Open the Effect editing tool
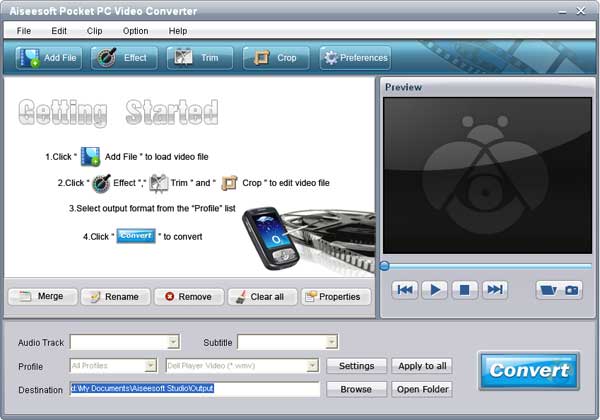This screenshot has width=600, height=420. [124, 58]
